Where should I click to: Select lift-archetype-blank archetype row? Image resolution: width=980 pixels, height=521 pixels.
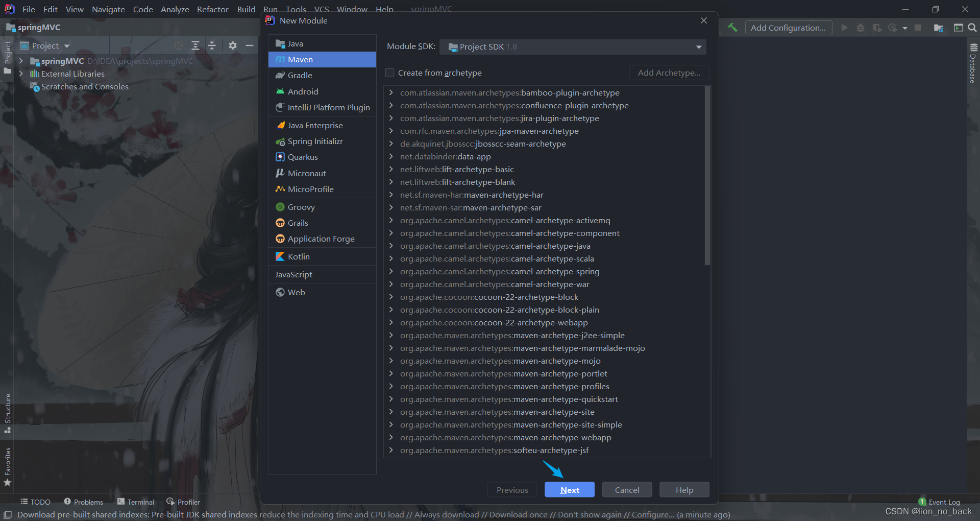click(x=544, y=182)
